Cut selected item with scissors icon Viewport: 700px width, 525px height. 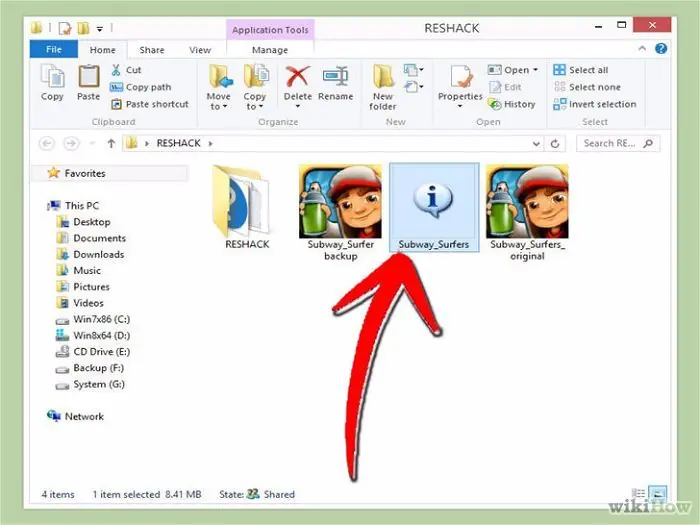click(x=125, y=70)
